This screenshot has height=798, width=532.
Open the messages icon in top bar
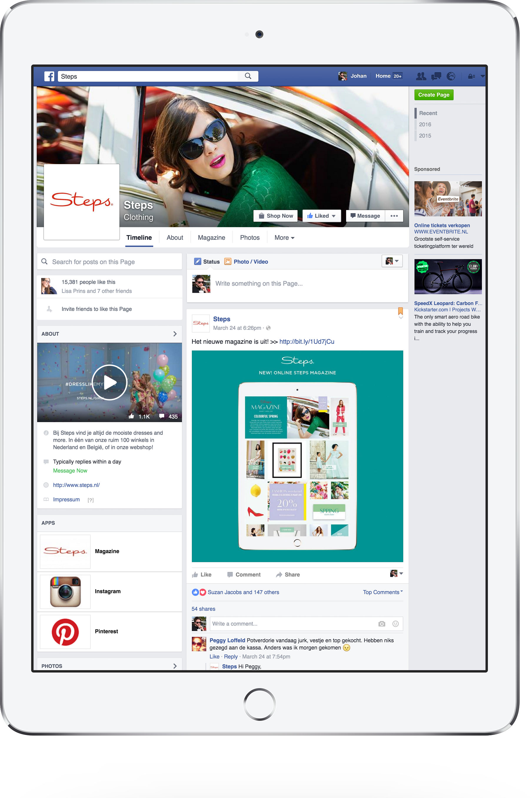(436, 76)
